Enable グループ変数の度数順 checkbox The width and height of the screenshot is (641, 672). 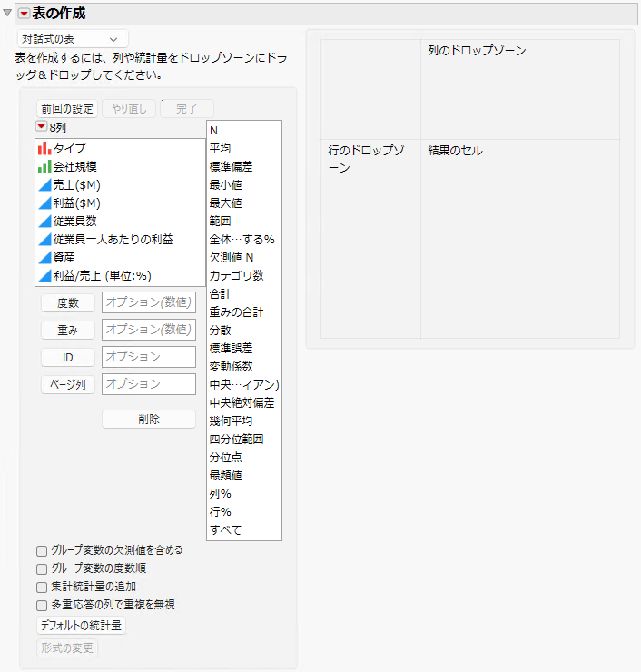pos(42,569)
